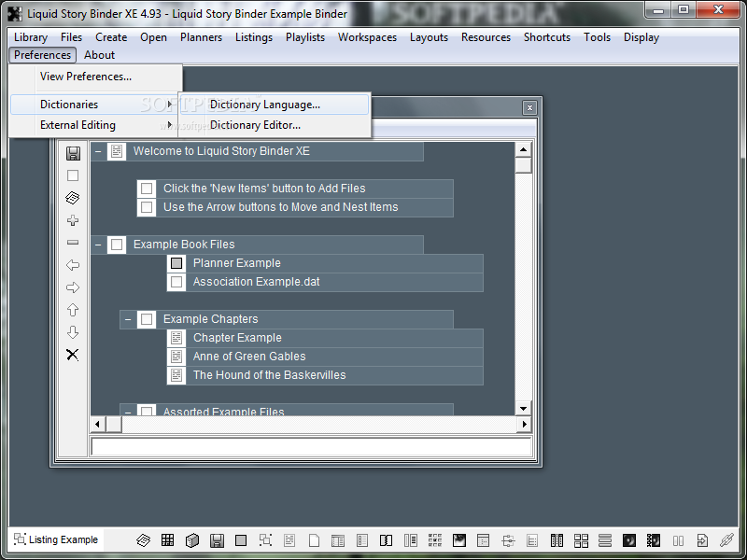Tick the box beside Association Example.dat
747x560 pixels.
[x=176, y=282]
